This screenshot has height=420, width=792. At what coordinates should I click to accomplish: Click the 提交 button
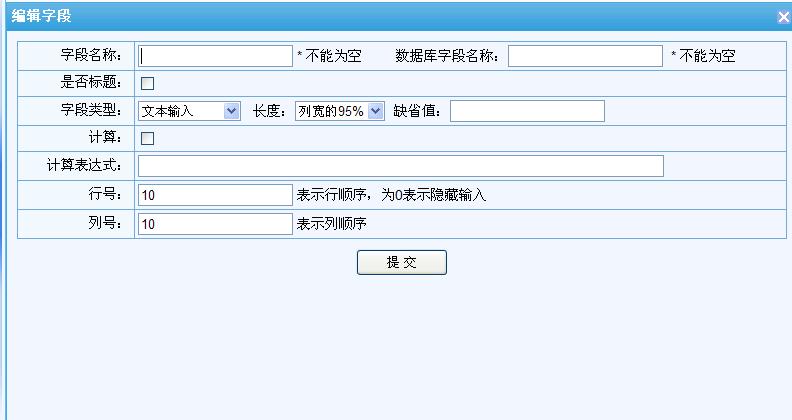(x=401, y=262)
